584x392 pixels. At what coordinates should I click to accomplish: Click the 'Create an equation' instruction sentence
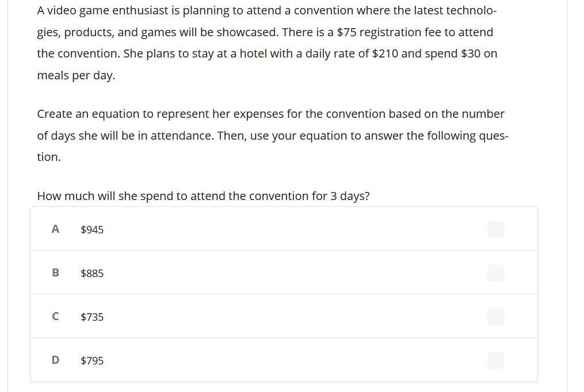[x=270, y=114]
